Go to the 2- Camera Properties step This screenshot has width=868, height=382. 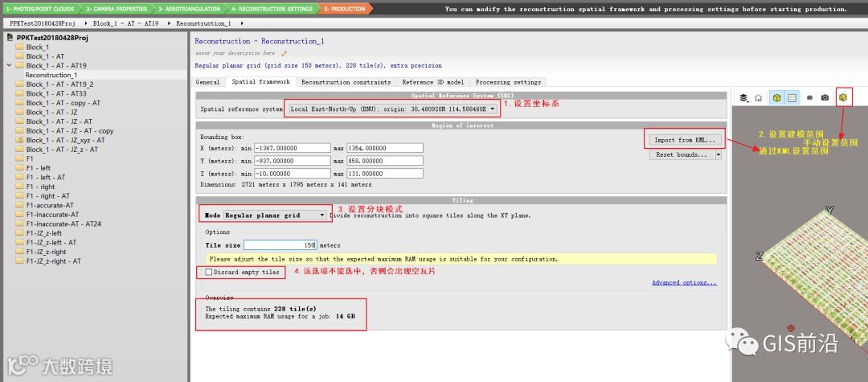tap(117, 9)
